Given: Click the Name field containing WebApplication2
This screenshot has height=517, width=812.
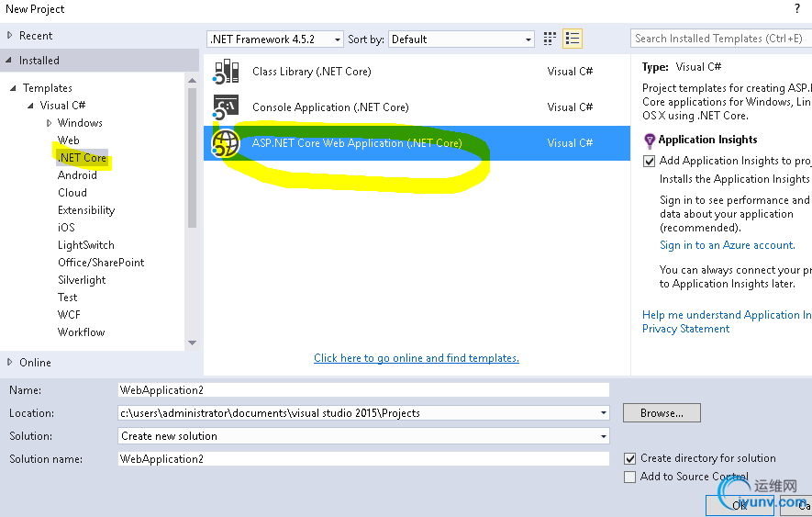Looking at the screenshot, I should click(x=363, y=390).
